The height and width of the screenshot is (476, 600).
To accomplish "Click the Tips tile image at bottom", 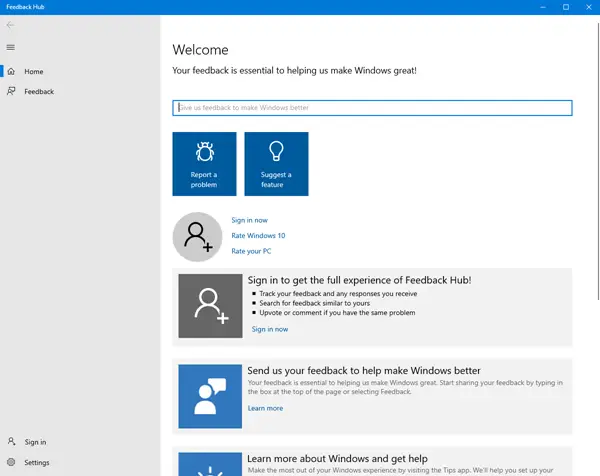I will tap(210, 464).
